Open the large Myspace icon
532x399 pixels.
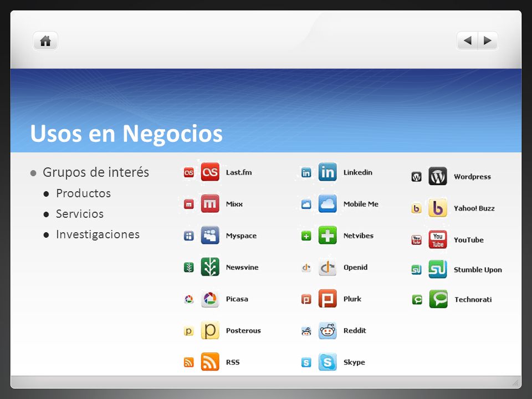pos(210,235)
